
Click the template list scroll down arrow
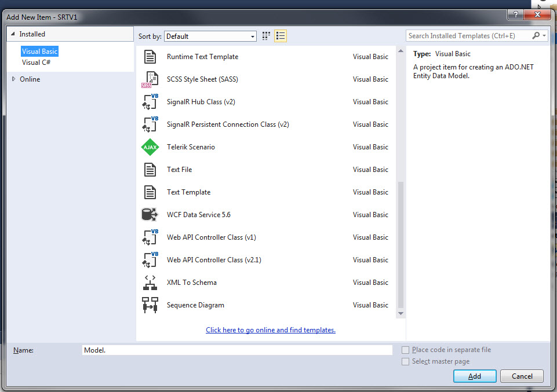(x=401, y=313)
